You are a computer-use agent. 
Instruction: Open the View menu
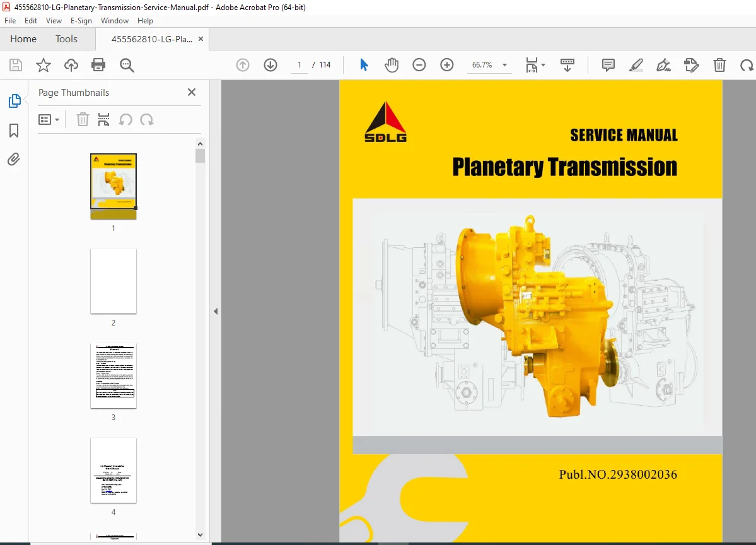pos(54,21)
